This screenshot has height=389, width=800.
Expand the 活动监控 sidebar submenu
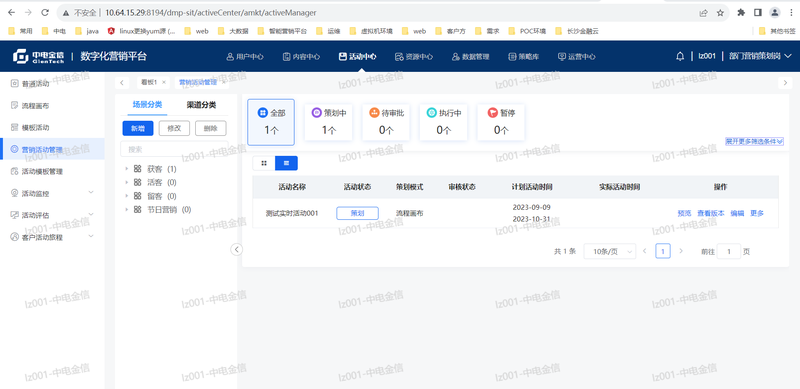point(52,193)
